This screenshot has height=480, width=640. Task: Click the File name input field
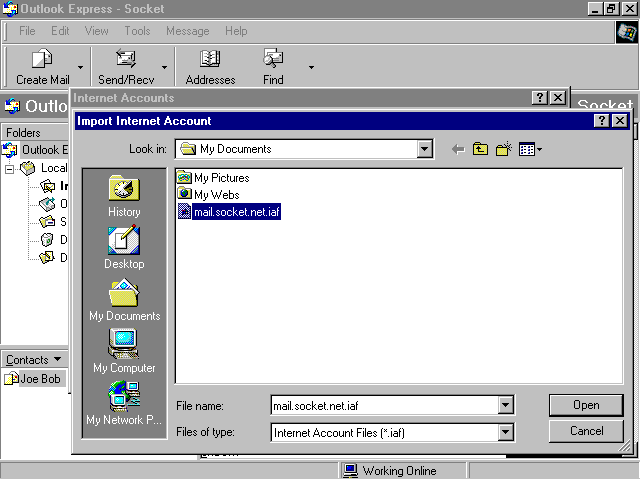tap(385, 405)
